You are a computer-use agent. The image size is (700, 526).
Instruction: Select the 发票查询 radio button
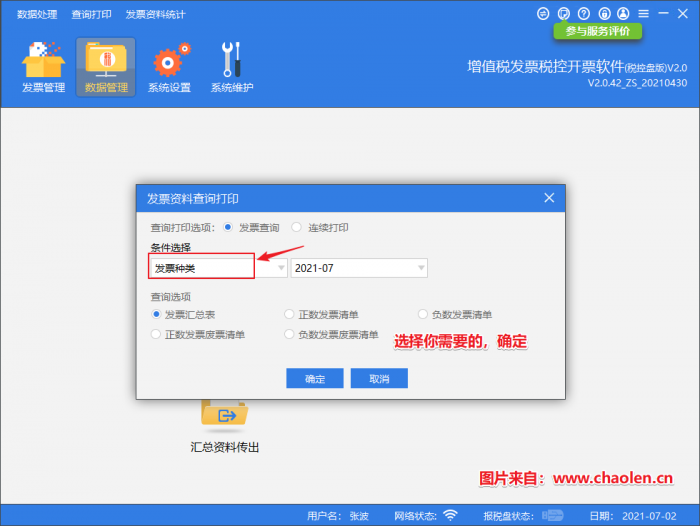(230, 227)
